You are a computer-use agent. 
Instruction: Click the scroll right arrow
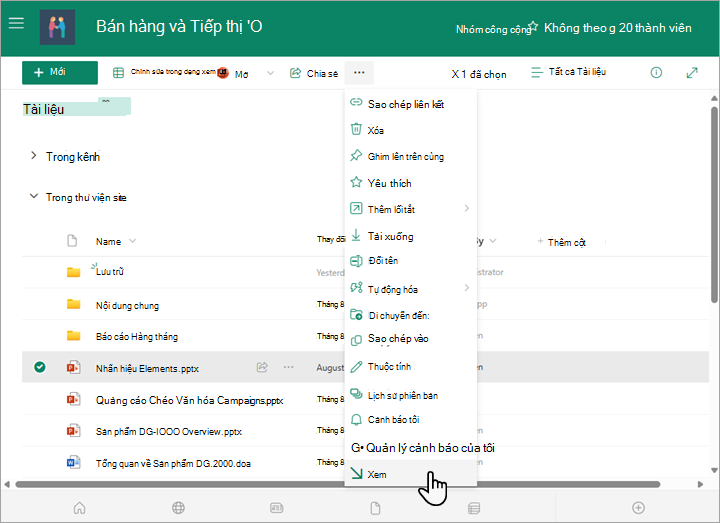pyautogui.click(x=700, y=484)
